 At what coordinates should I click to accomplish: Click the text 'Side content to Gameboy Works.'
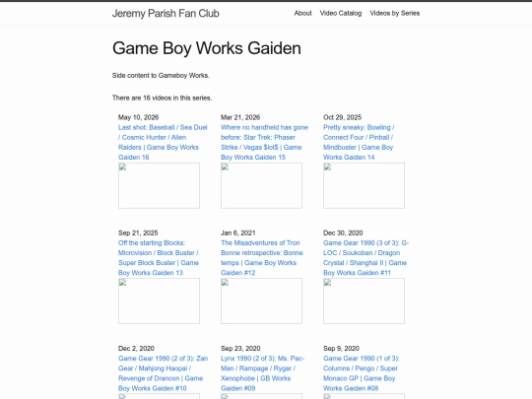161,75
